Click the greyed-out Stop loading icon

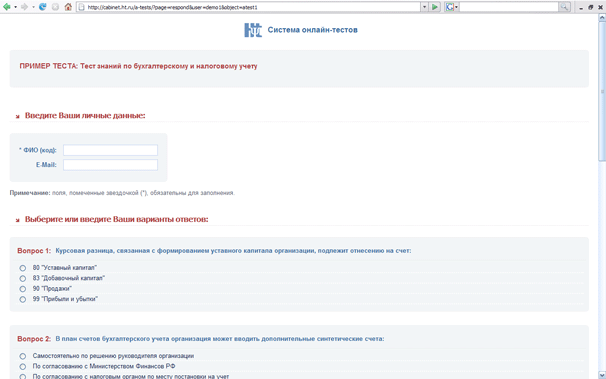pyautogui.click(x=55, y=7)
